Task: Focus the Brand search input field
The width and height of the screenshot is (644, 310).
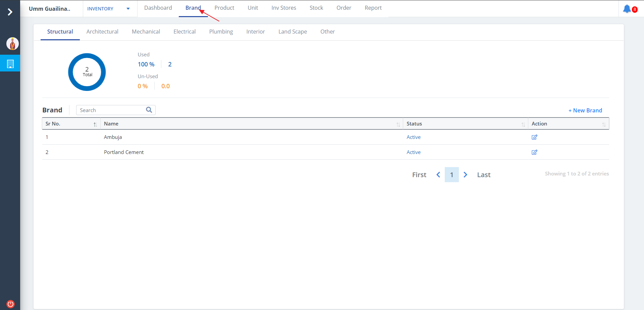Action: tap(111, 110)
